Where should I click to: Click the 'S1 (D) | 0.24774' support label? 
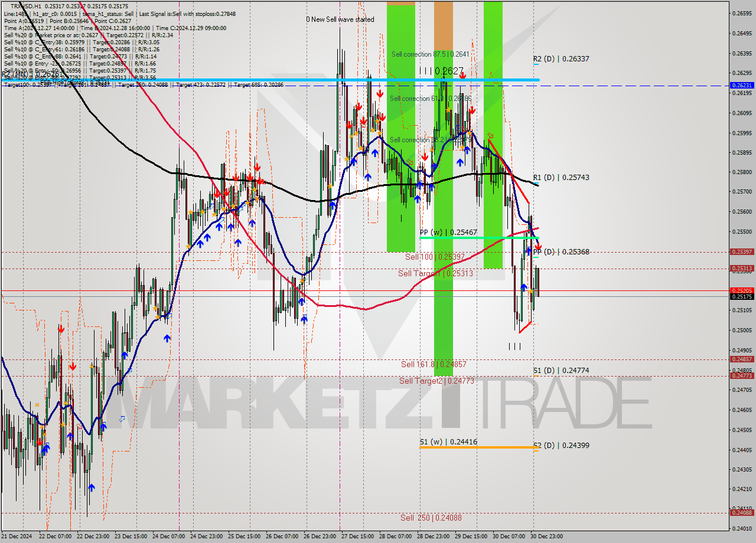coord(561,370)
